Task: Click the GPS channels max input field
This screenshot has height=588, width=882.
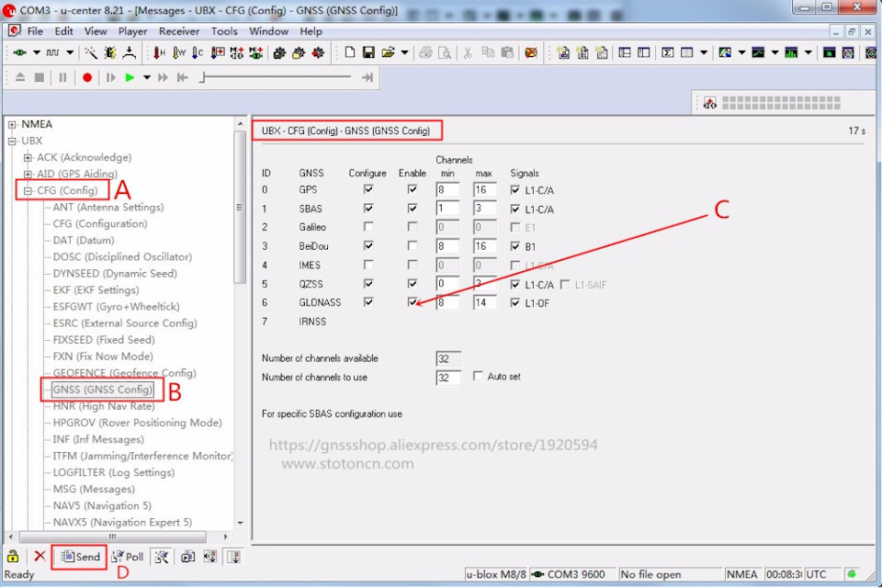Action: [484, 189]
